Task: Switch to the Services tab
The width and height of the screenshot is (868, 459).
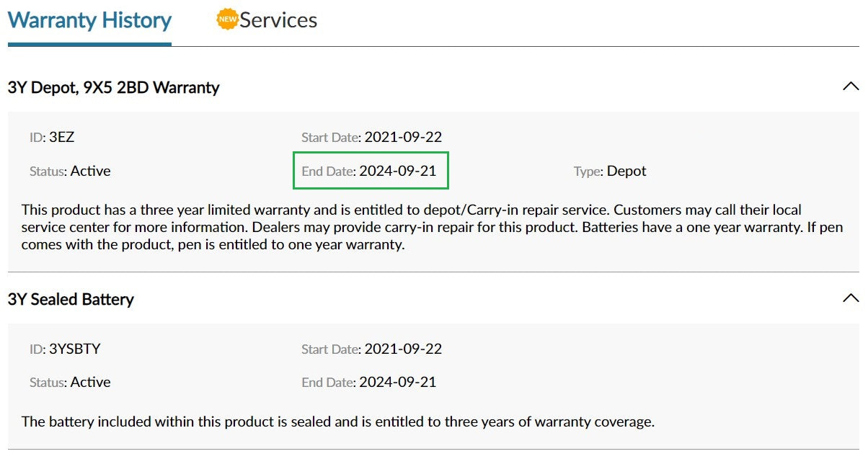Action: pyautogui.click(x=278, y=20)
